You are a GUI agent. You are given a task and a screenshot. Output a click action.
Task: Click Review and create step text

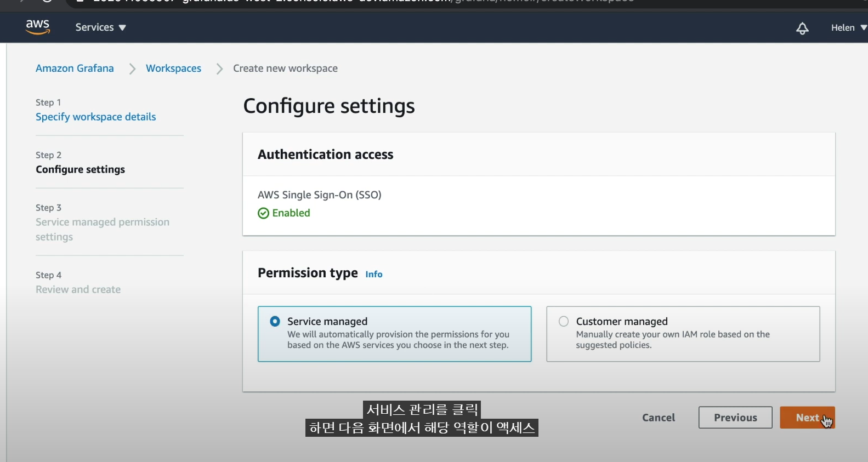pos(78,289)
